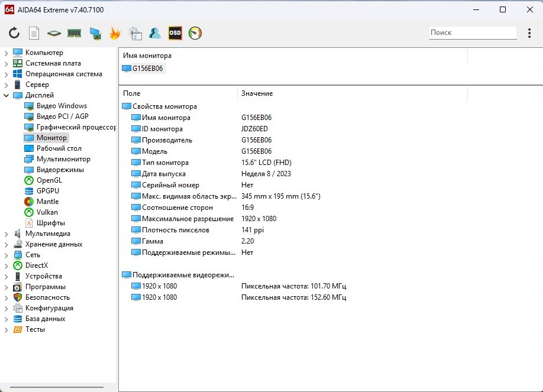Image resolution: width=543 pixels, height=392 pixels.
Task: Select Графический процессор in the sidebar
Action: [76, 127]
